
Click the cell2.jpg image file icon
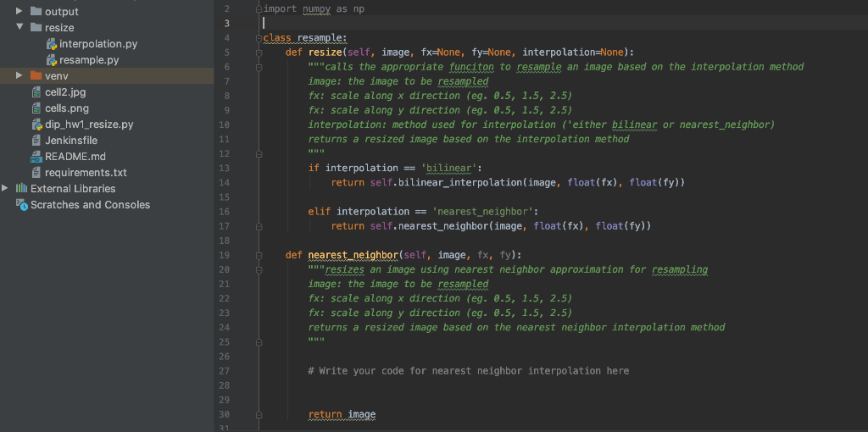coord(36,91)
